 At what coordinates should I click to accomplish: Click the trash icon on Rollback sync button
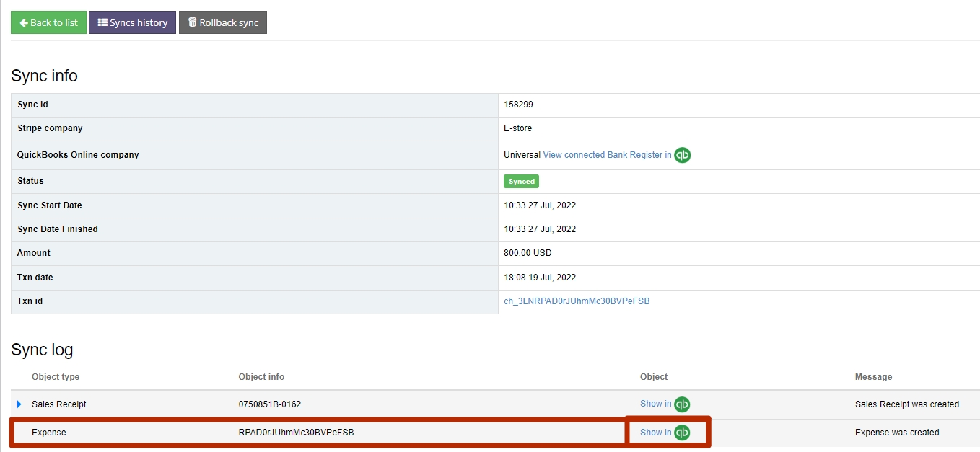[x=191, y=22]
